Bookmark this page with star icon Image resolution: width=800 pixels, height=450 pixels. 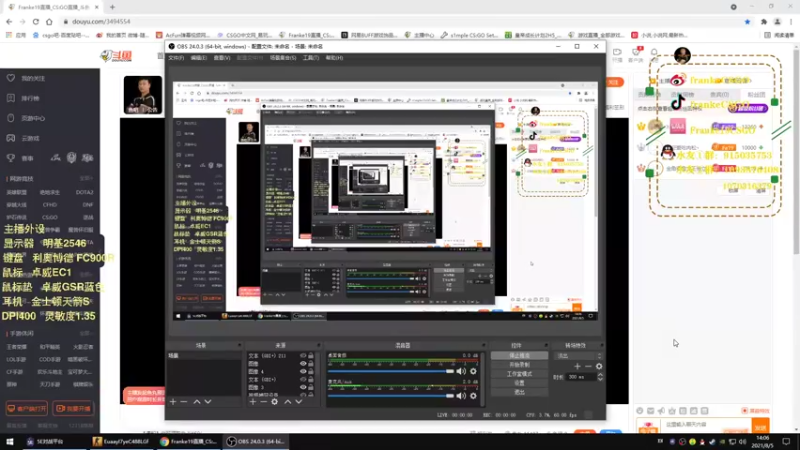(747, 21)
